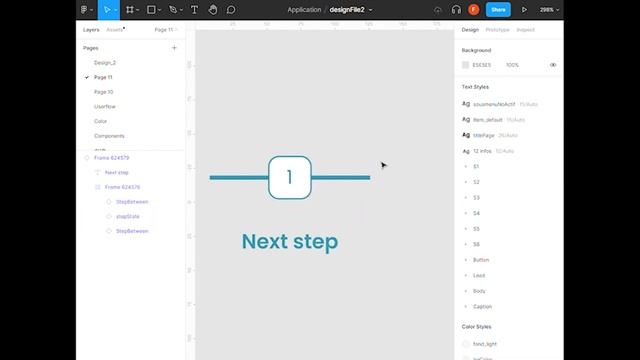Expand the S2 text style group

(466, 182)
